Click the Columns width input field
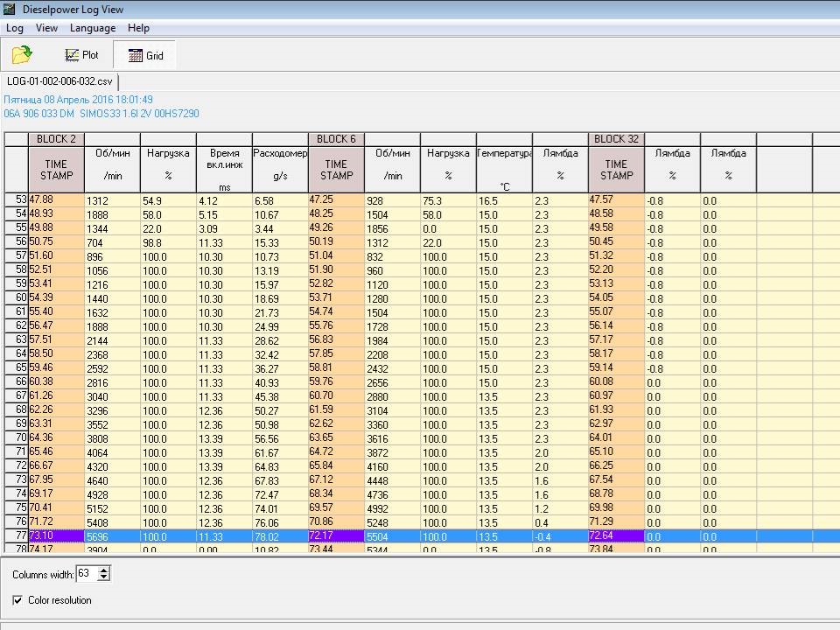Screen dimensions: 840x630 [86, 574]
